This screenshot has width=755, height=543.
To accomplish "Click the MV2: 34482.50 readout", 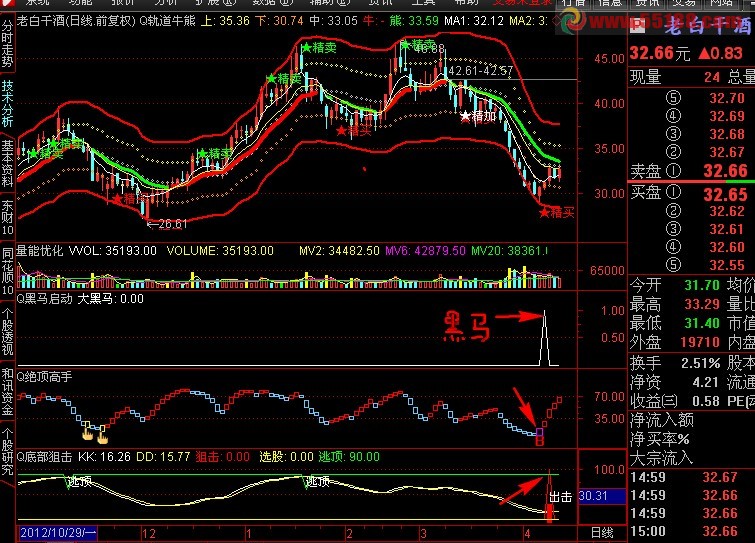I will 339,251.
